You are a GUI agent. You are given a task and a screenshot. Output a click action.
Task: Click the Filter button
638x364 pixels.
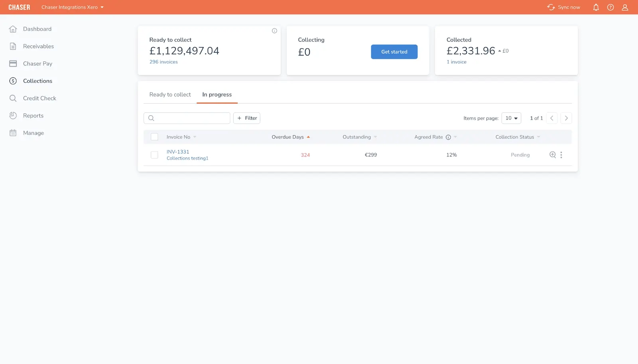247,118
